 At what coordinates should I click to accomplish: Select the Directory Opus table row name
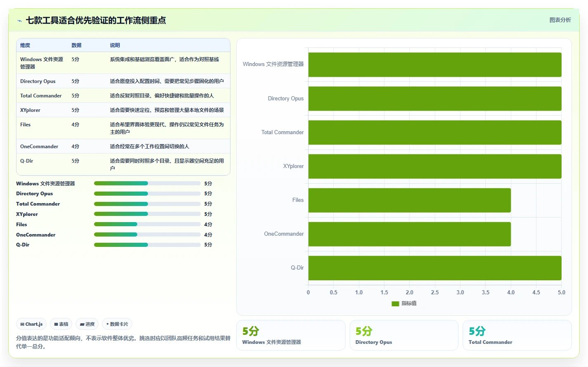[38, 81]
